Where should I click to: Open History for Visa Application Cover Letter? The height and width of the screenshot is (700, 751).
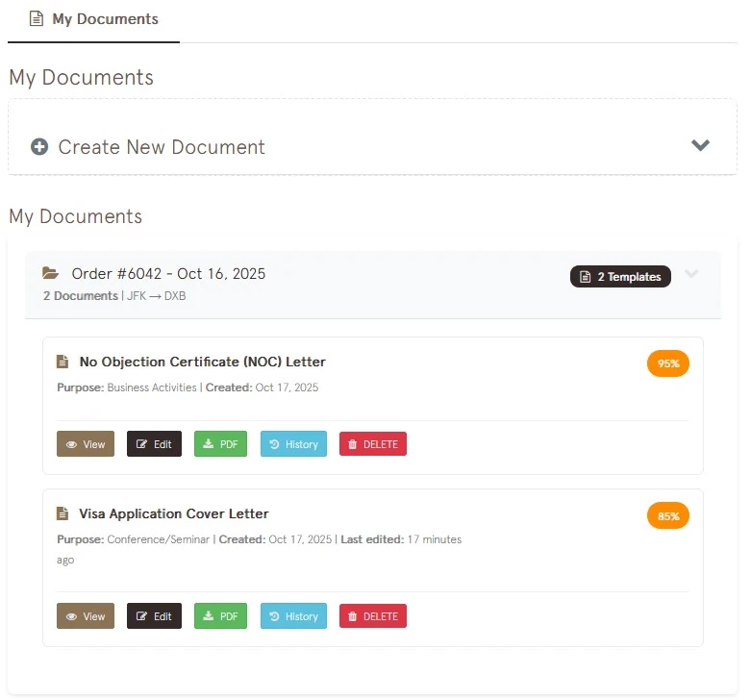click(293, 616)
